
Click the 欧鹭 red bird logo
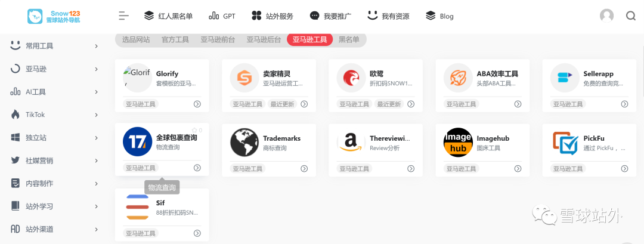351,78
